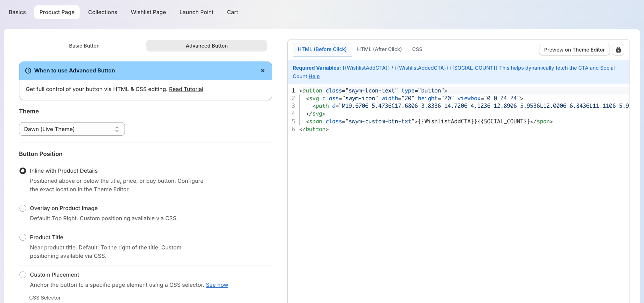Select Inline with Product Details radio

pos(23,171)
